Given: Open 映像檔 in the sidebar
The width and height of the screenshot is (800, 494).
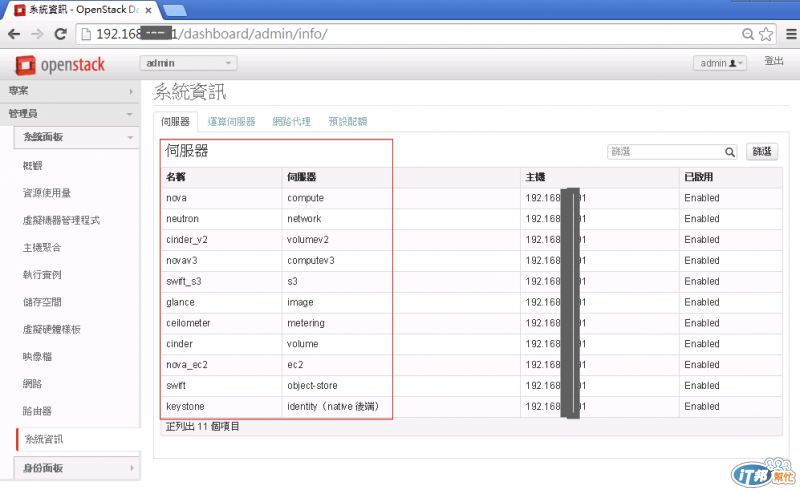Looking at the screenshot, I should (37, 357).
